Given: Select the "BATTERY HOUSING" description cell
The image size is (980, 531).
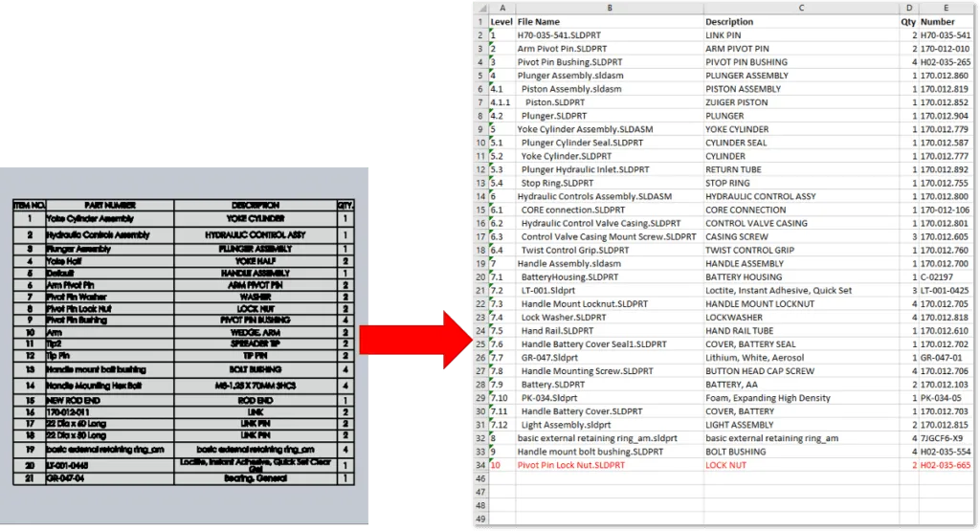Looking at the screenshot, I should pos(743,277).
